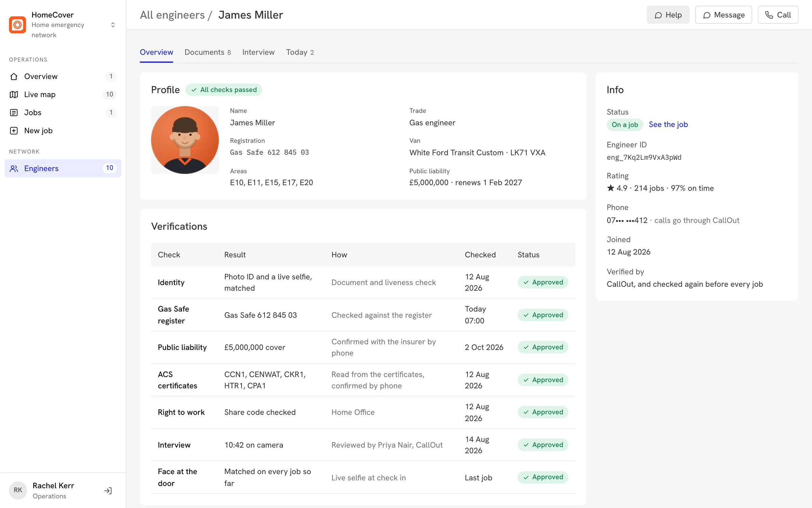Click the Help button
Viewport: 812px width, 508px height.
click(668, 15)
